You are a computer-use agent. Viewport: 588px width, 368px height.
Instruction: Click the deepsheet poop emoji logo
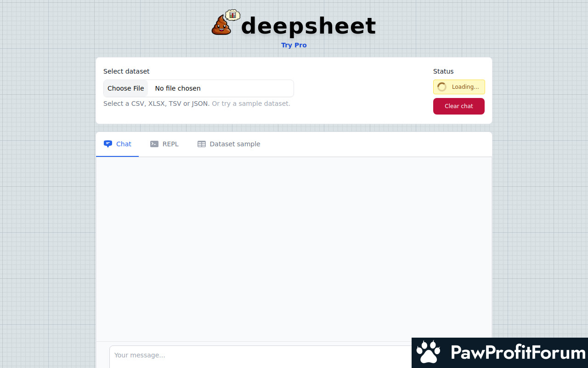pos(221,26)
